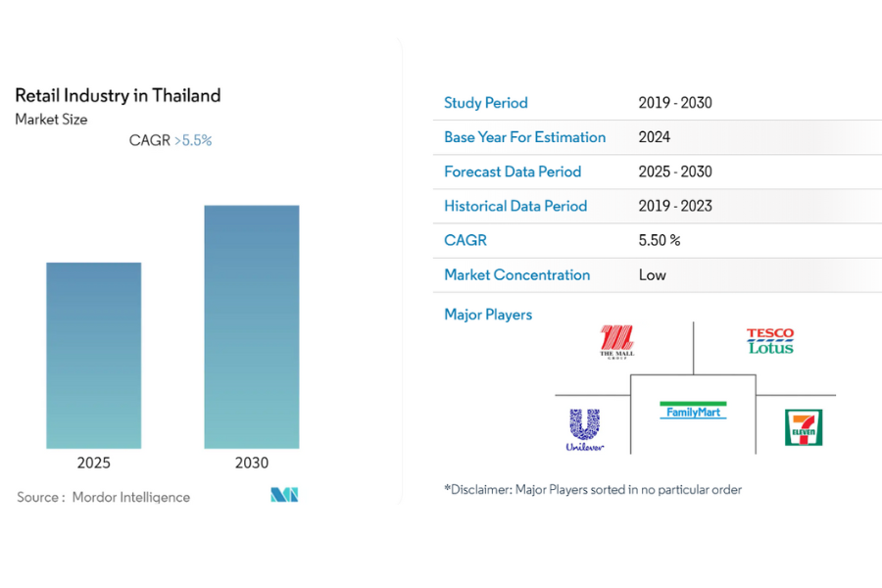
Task: Click the CAGR >5.5% chart text
Action: tap(171, 140)
